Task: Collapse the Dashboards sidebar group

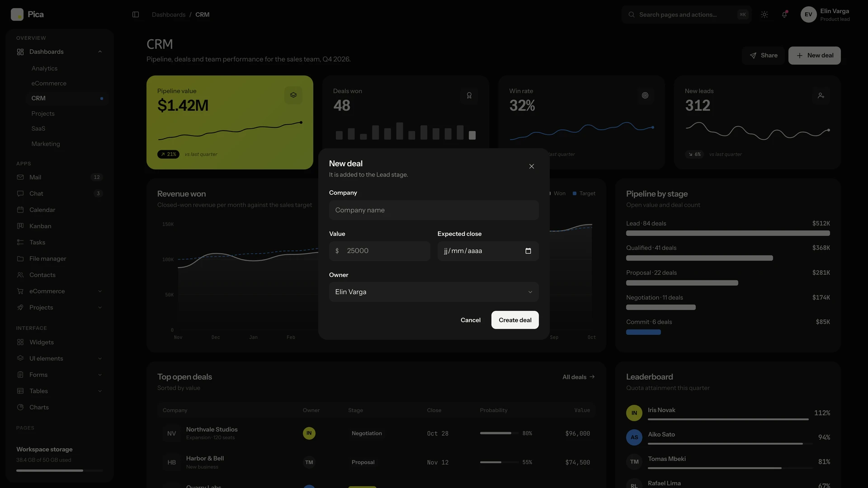Action: pyautogui.click(x=100, y=52)
